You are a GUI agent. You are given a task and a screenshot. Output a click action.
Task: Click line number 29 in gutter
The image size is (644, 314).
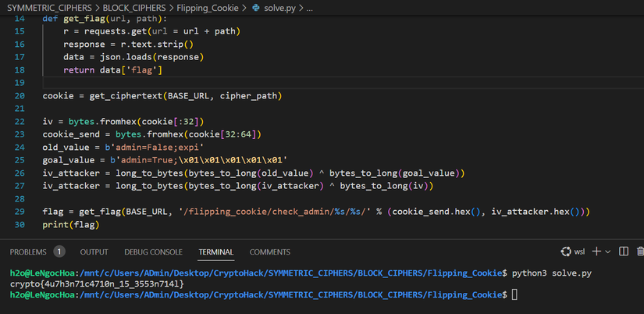19,212
